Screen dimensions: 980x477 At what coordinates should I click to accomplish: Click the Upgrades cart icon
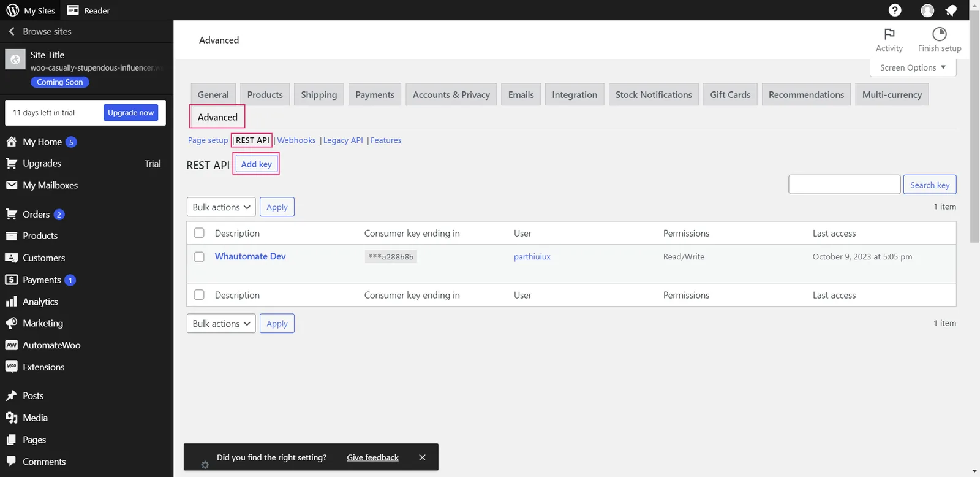click(x=12, y=163)
